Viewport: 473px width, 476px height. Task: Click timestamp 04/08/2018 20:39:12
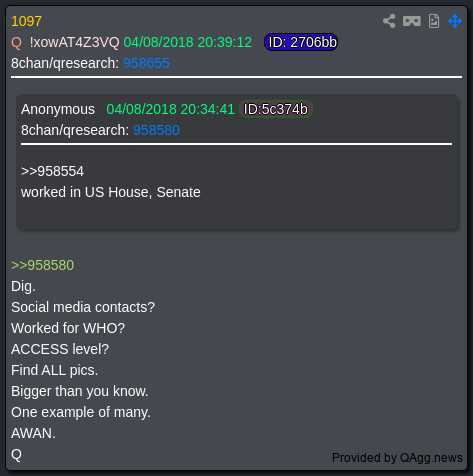(188, 42)
